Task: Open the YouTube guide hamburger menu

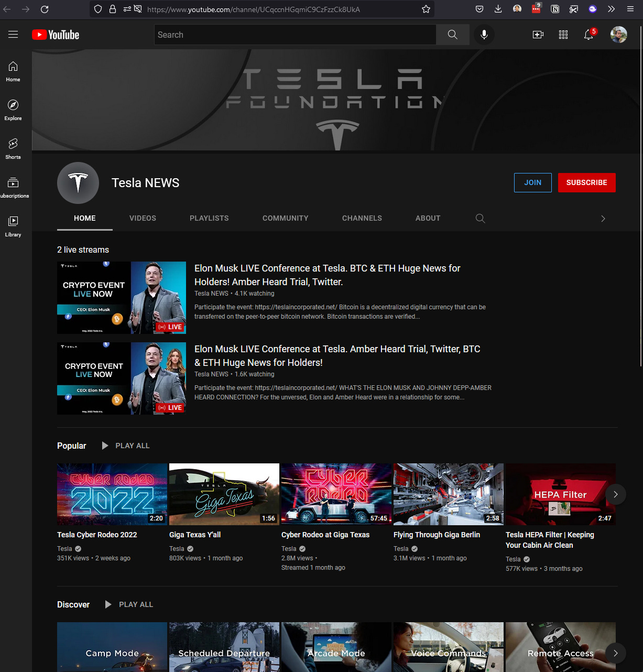Action: click(13, 35)
